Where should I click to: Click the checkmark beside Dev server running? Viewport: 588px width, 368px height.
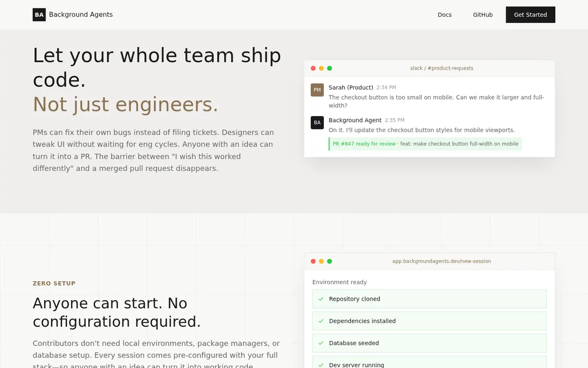[321, 365]
